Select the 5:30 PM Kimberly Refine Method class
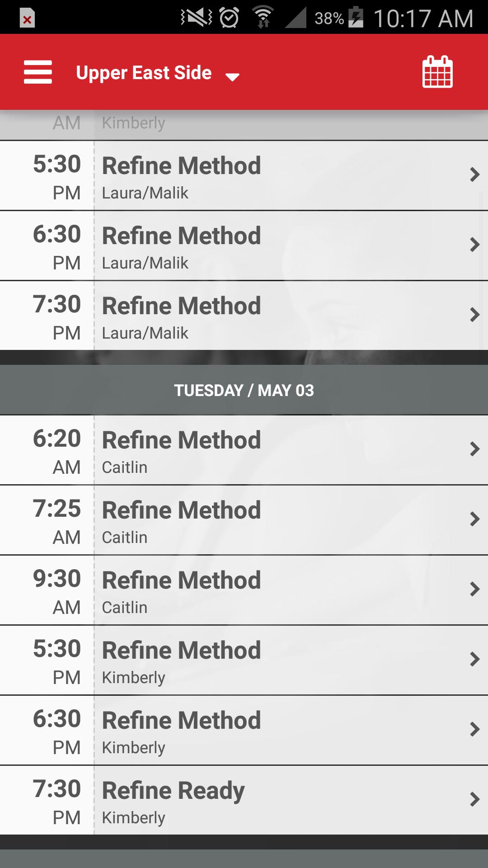Image resolution: width=488 pixels, height=868 pixels. click(x=244, y=660)
